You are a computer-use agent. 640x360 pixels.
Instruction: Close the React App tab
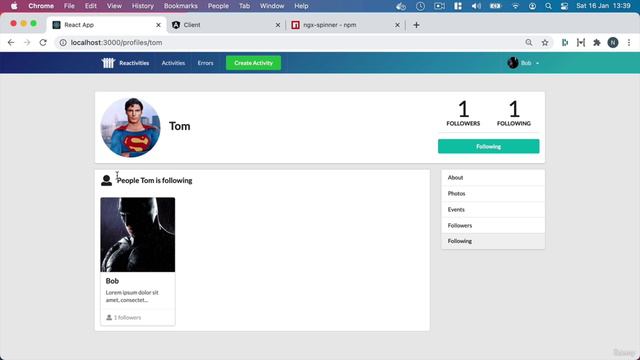pos(158,25)
